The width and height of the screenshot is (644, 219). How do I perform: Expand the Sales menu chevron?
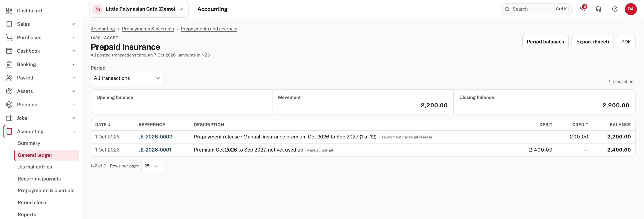click(73, 24)
